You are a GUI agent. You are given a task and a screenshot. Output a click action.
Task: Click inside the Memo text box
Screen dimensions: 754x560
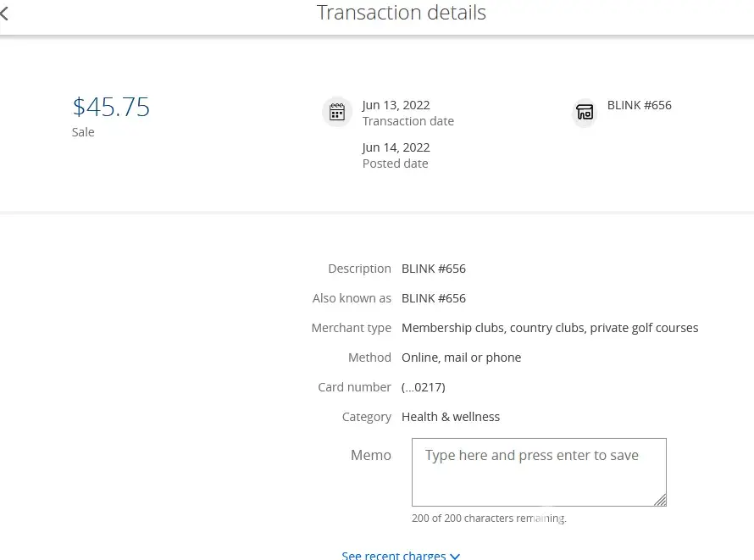point(538,472)
